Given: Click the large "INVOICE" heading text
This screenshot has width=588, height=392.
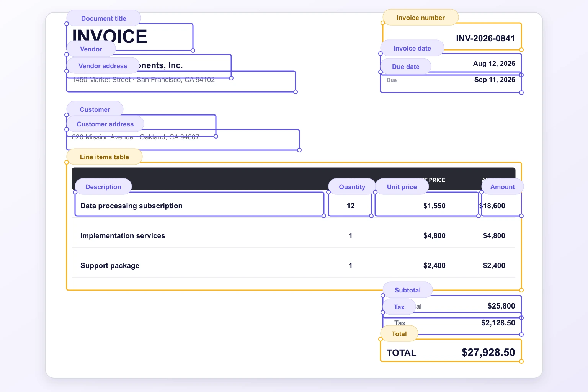Looking at the screenshot, I should (x=110, y=36).
